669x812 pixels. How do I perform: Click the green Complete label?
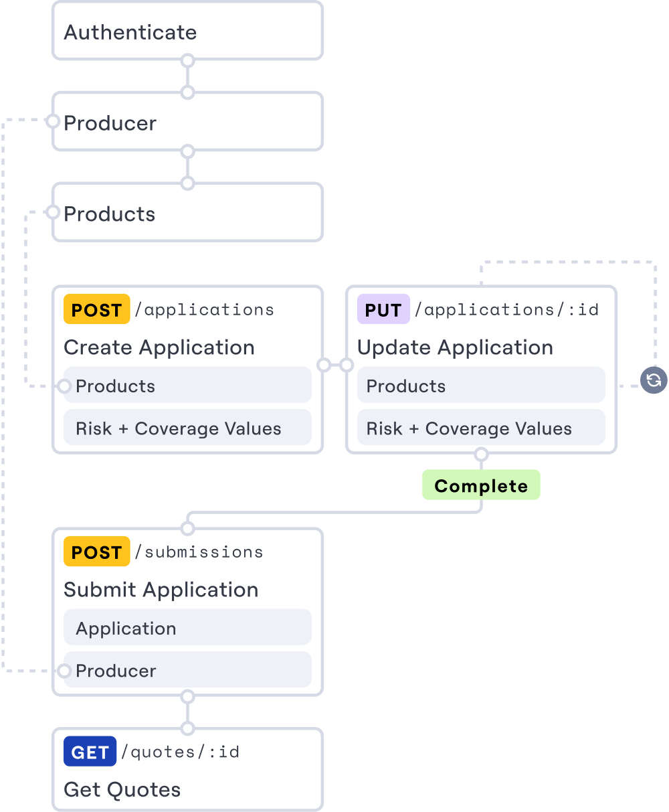coord(481,485)
